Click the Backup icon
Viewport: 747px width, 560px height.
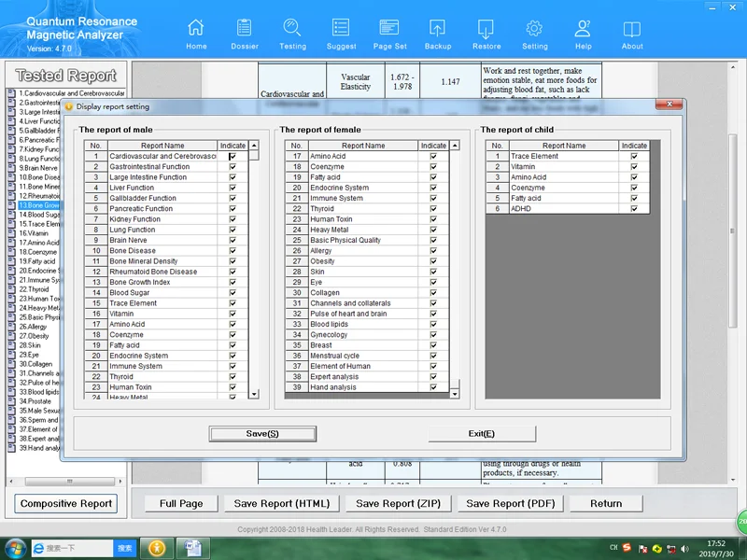[x=438, y=29]
